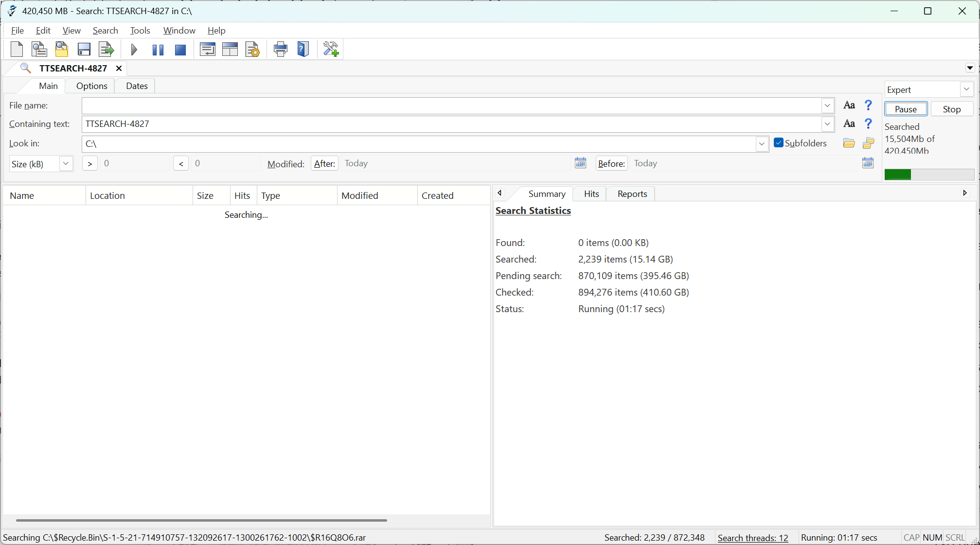This screenshot has width=980, height=545.
Task: Open saved search criteria file icon
Action: (x=61, y=49)
